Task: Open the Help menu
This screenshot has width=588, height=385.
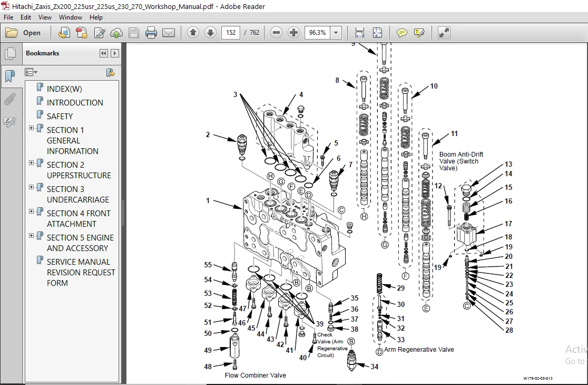Action: (x=96, y=17)
